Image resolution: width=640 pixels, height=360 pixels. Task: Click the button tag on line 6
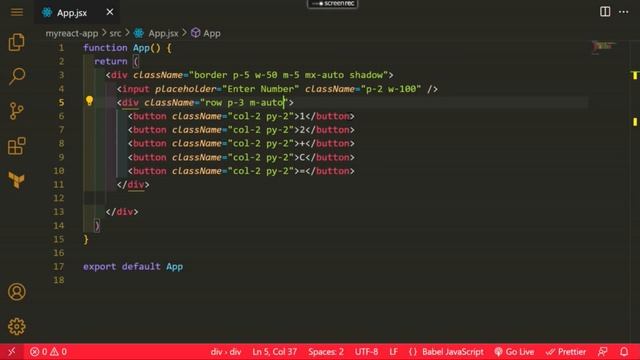pos(149,116)
